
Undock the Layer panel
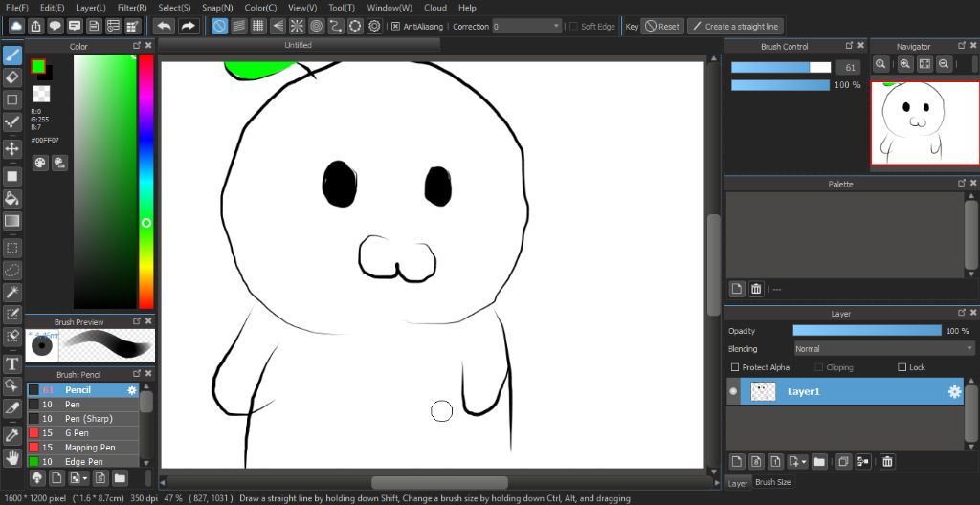tap(961, 313)
